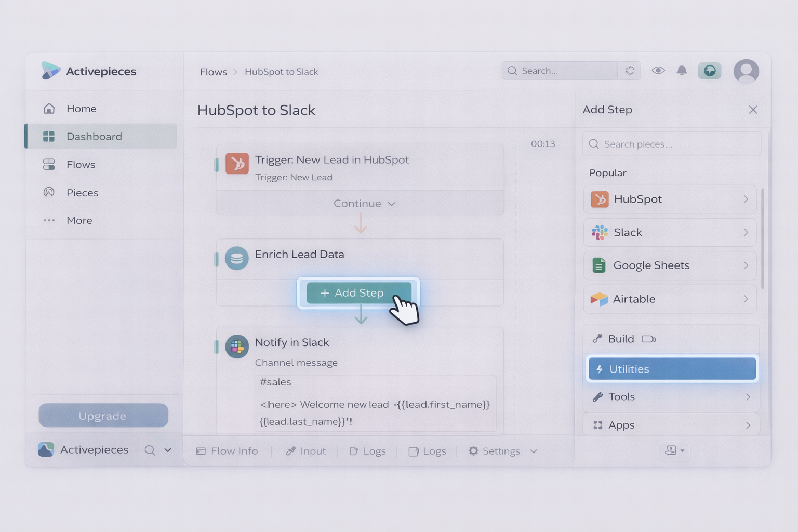Click the message containing lead.first_name

click(375, 413)
